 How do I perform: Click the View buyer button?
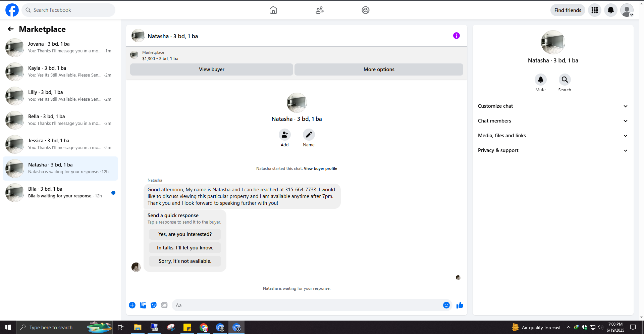tap(212, 69)
